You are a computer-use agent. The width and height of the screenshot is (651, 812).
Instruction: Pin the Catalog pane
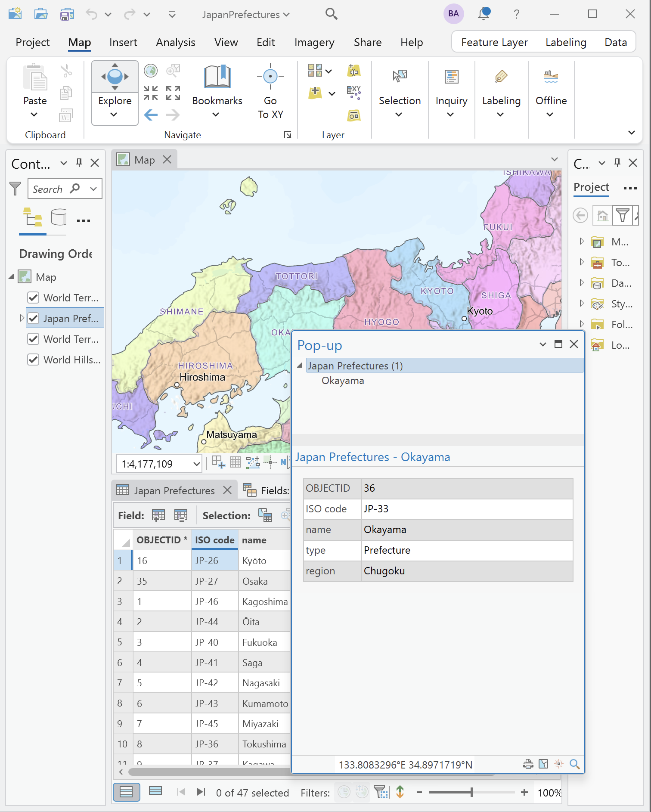(617, 162)
